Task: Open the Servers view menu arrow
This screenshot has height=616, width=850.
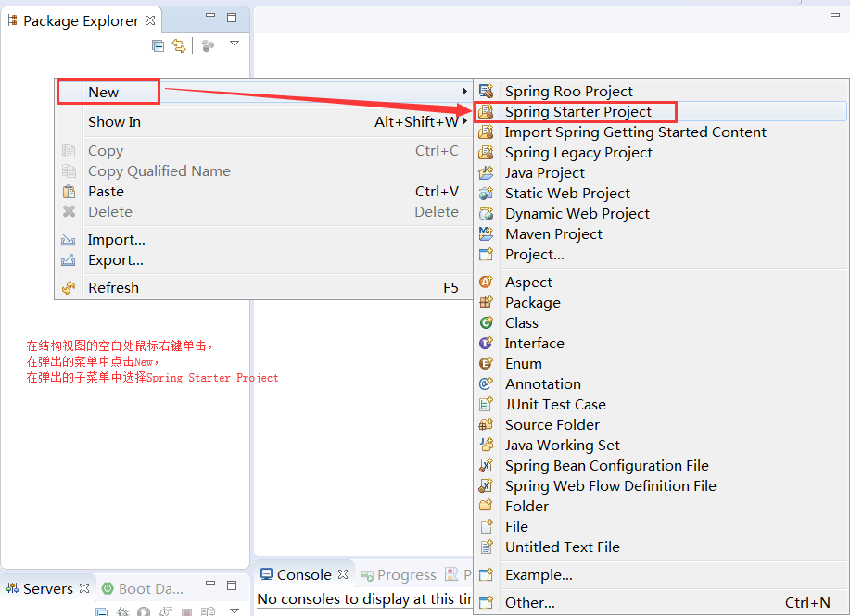Action: click(235, 610)
